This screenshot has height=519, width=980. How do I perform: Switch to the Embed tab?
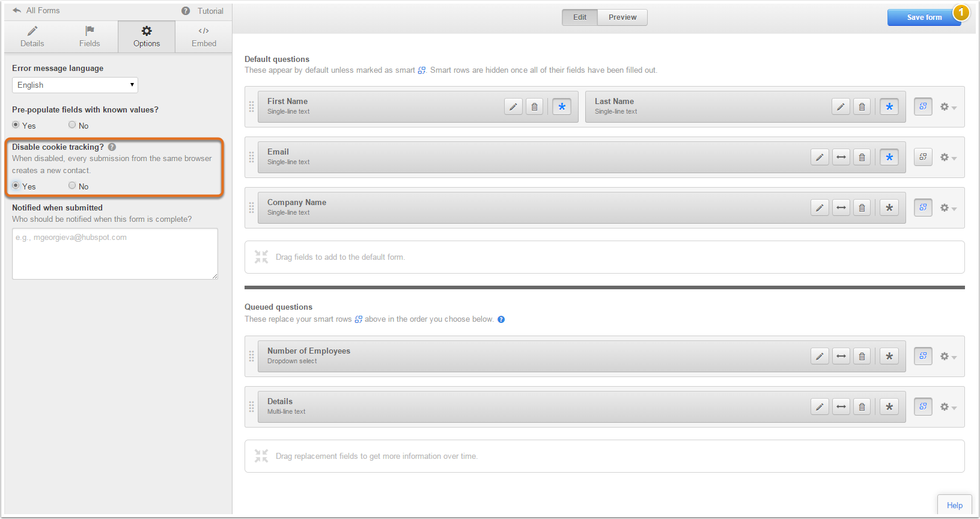click(204, 37)
